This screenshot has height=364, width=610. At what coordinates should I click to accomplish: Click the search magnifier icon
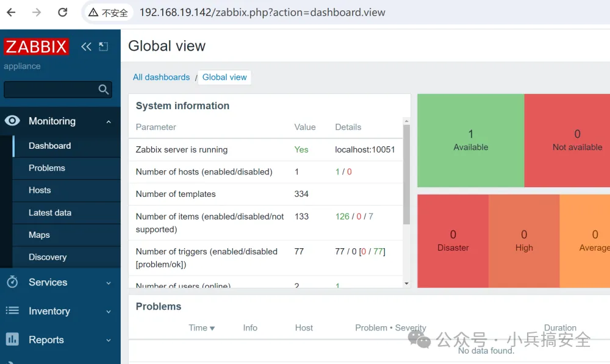104,90
